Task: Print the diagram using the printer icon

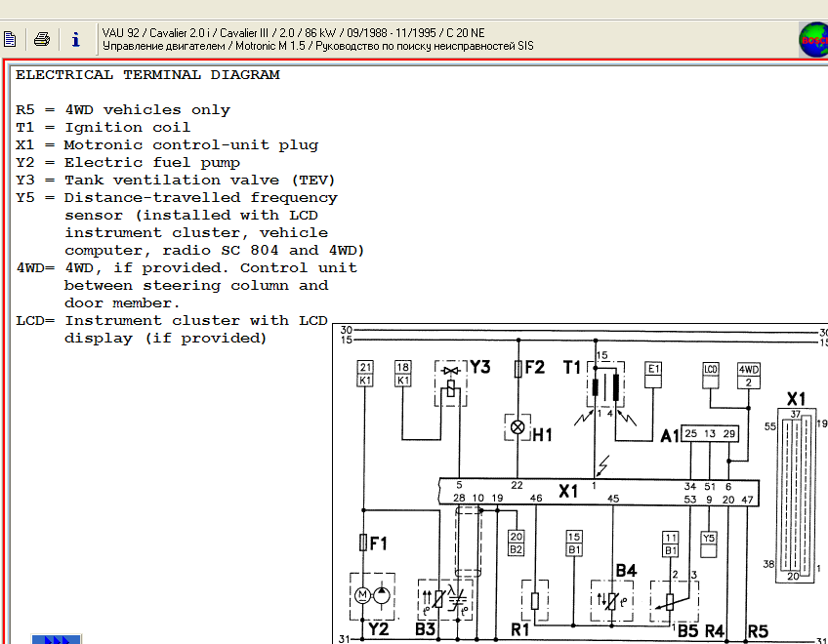Action: pos(42,39)
